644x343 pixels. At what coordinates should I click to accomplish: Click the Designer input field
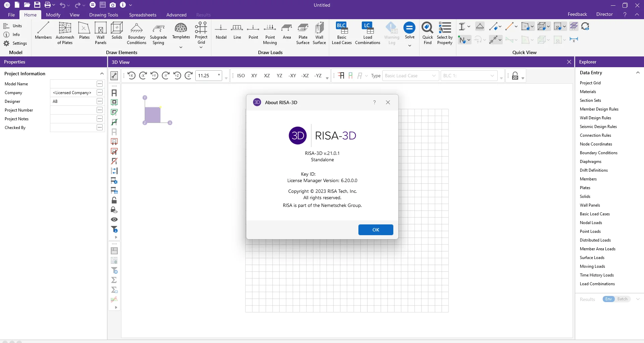coord(73,101)
